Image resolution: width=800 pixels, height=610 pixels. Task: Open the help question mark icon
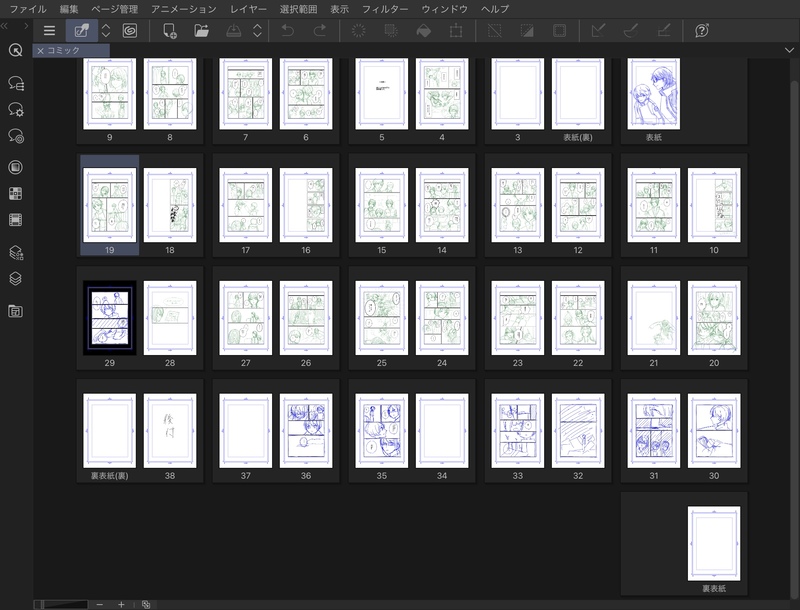click(x=702, y=31)
